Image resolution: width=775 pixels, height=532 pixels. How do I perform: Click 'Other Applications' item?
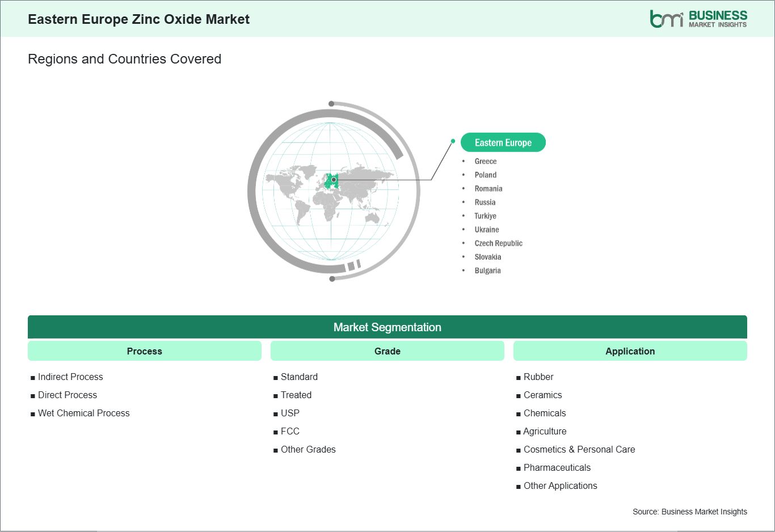coord(561,485)
